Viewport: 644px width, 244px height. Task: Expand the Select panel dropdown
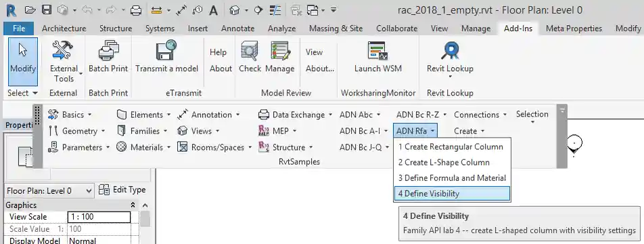[x=22, y=93]
